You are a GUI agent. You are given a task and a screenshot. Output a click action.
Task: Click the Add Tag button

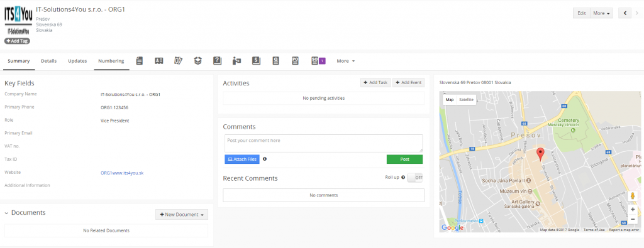click(x=17, y=41)
